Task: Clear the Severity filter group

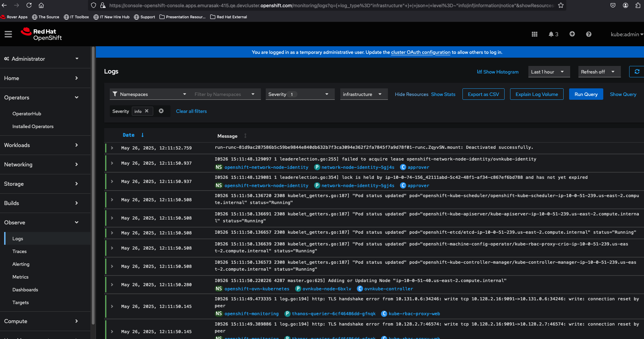Action: pyautogui.click(x=161, y=111)
